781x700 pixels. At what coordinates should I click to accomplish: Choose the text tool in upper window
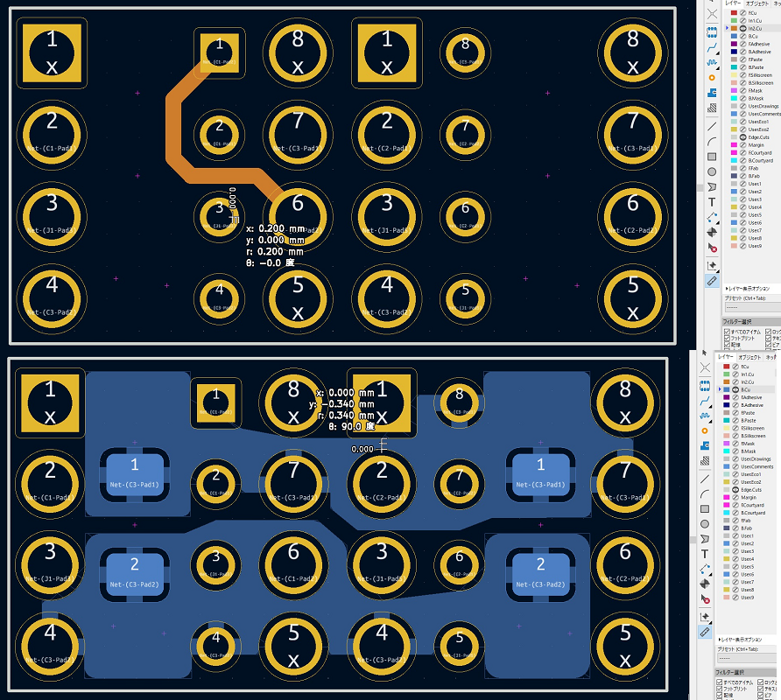pos(712,201)
